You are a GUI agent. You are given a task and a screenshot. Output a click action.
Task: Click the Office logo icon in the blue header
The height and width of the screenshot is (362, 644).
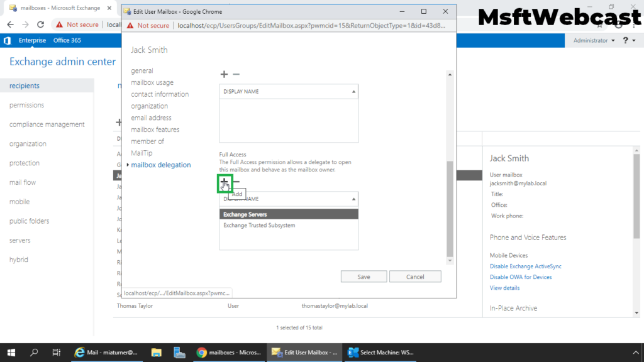coord(8,40)
